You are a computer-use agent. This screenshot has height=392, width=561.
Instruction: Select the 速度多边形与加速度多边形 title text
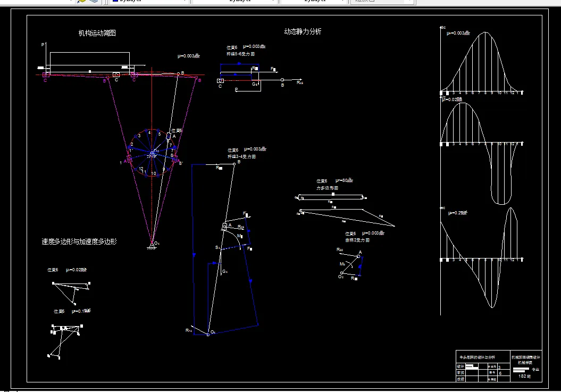(79, 241)
